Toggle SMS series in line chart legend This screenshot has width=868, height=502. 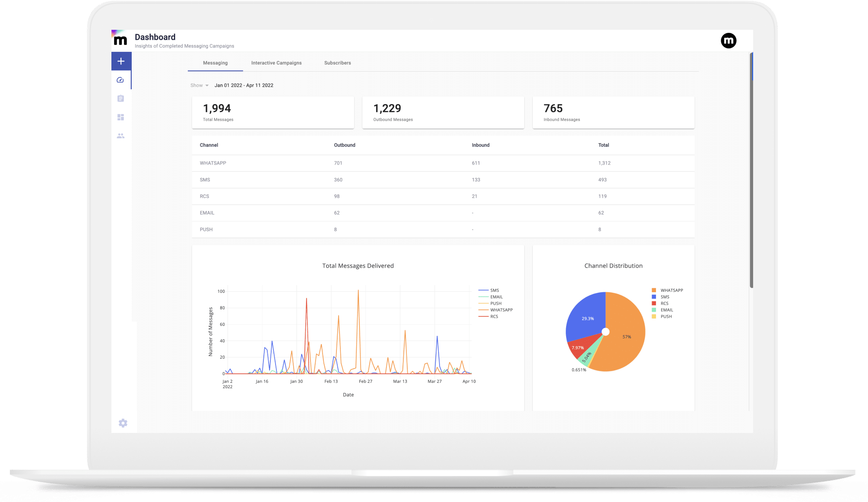(494, 290)
